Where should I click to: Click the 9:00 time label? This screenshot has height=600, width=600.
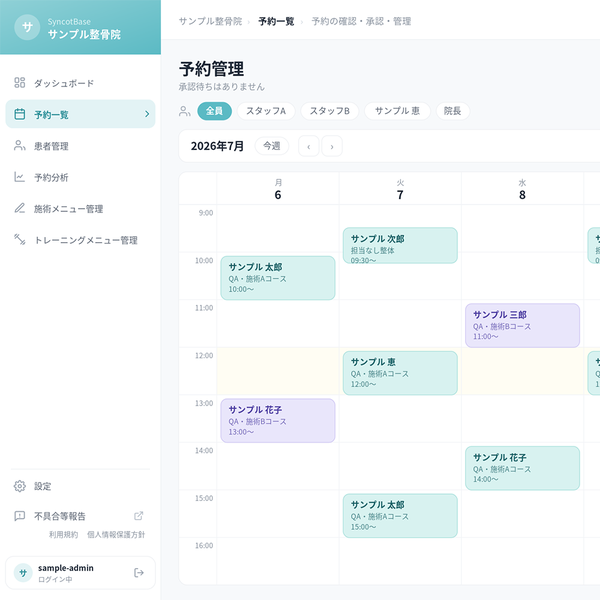[206, 213]
